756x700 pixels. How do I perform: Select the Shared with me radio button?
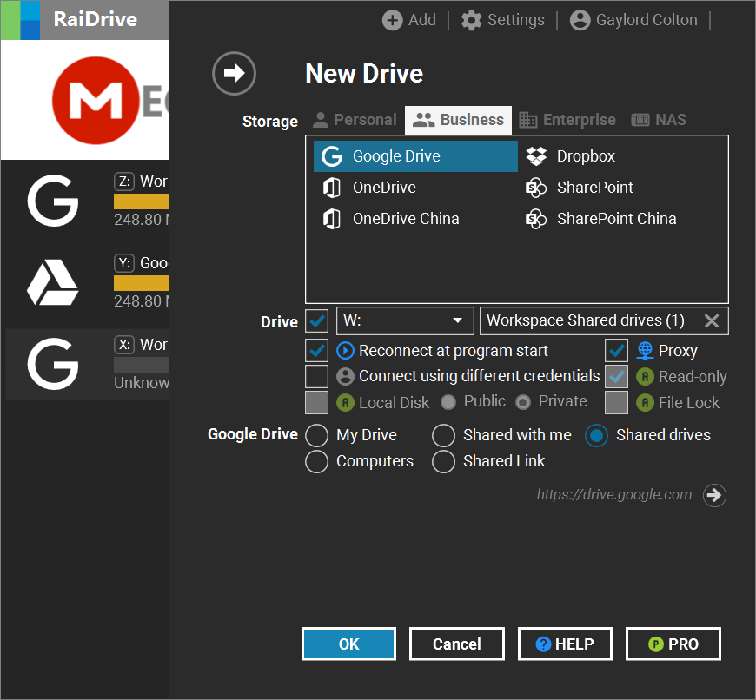click(x=443, y=435)
